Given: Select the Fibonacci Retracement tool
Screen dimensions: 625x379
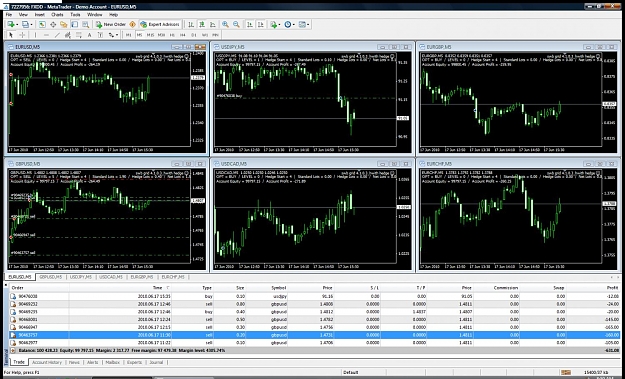Looking at the screenshot, I should click(x=79, y=35).
